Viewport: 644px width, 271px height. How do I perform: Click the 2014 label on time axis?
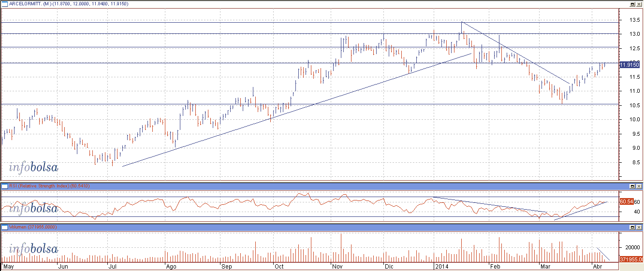pos(441,266)
